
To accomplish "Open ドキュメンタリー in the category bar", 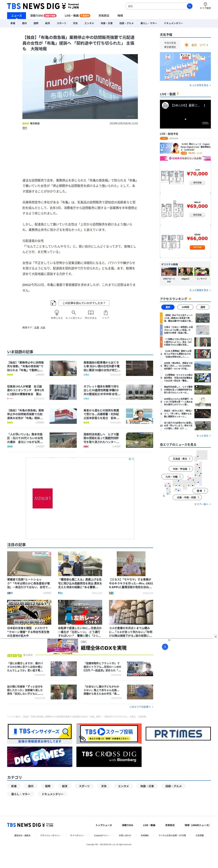I will [x=173, y=23].
